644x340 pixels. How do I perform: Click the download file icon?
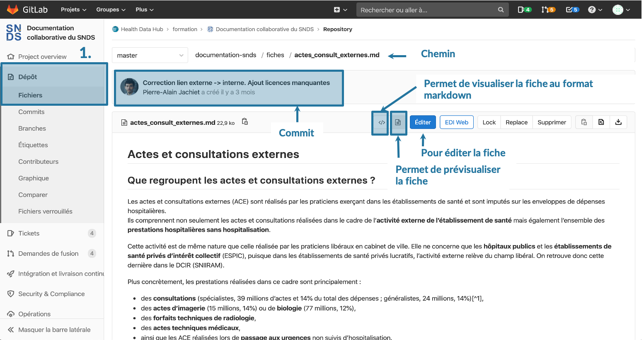(618, 122)
